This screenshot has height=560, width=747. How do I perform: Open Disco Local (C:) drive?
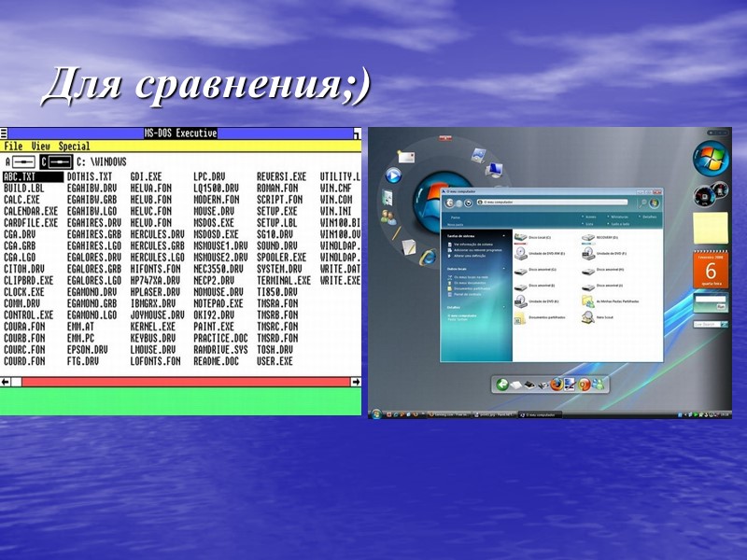tap(532, 237)
